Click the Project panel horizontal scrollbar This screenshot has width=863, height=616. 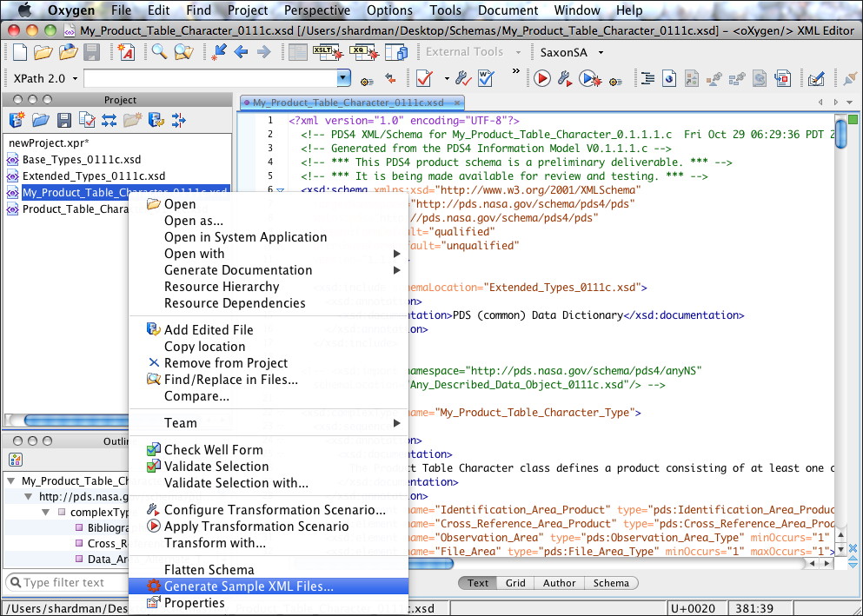click(76, 421)
